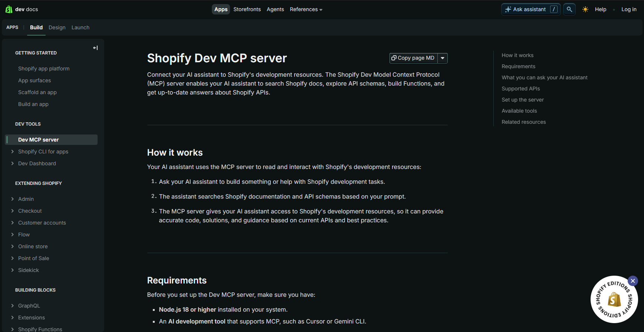Screen dimensions: 644x332
Task: Open the search magnifier icon
Action: 569,9
